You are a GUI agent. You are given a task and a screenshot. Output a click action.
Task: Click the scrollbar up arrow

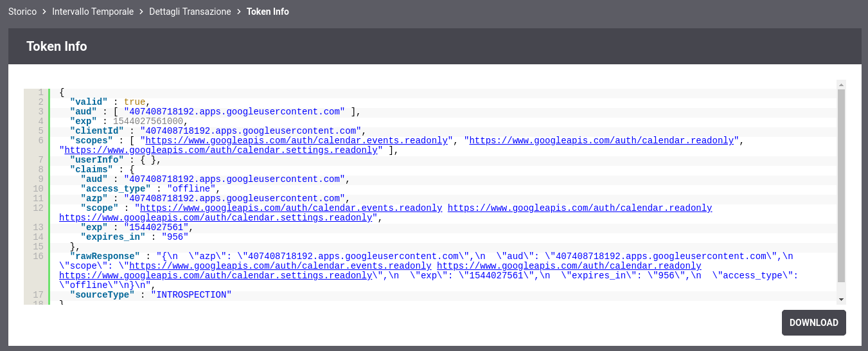pyautogui.click(x=841, y=84)
